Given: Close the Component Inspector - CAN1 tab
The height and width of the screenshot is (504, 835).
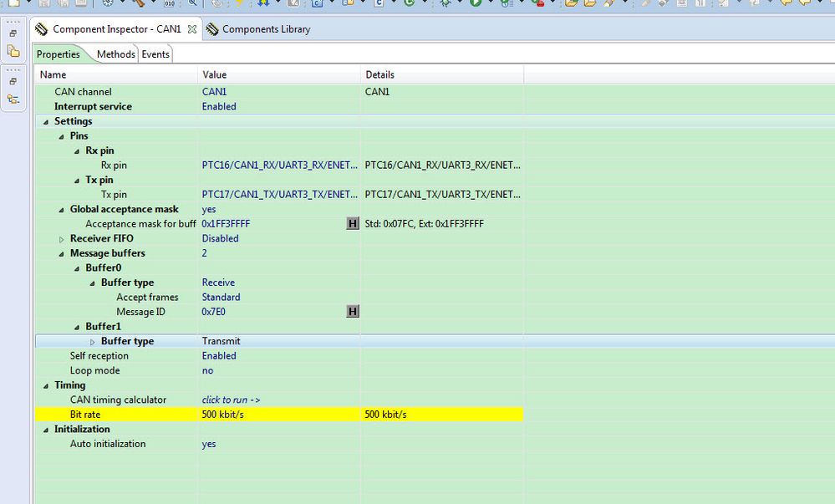Looking at the screenshot, I should tap(192, 29).
